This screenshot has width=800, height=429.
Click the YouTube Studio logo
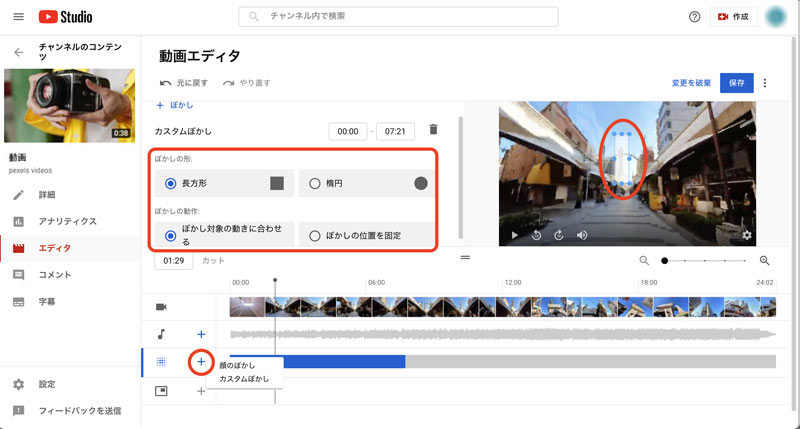click(65, 17)
